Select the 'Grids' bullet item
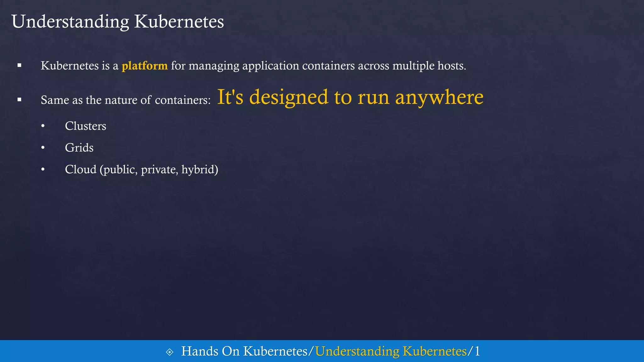The image size is (644, 362). point(79,148)
